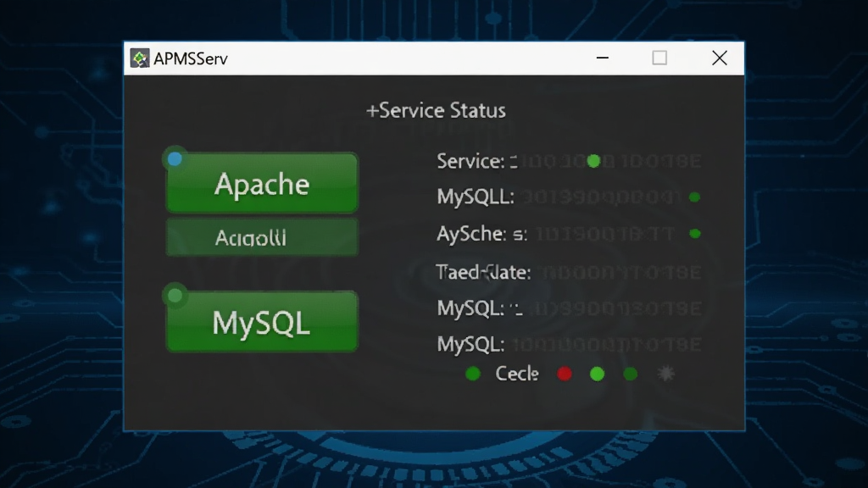Click the green indicator dot on MySQL button

(x=175, y=296)
